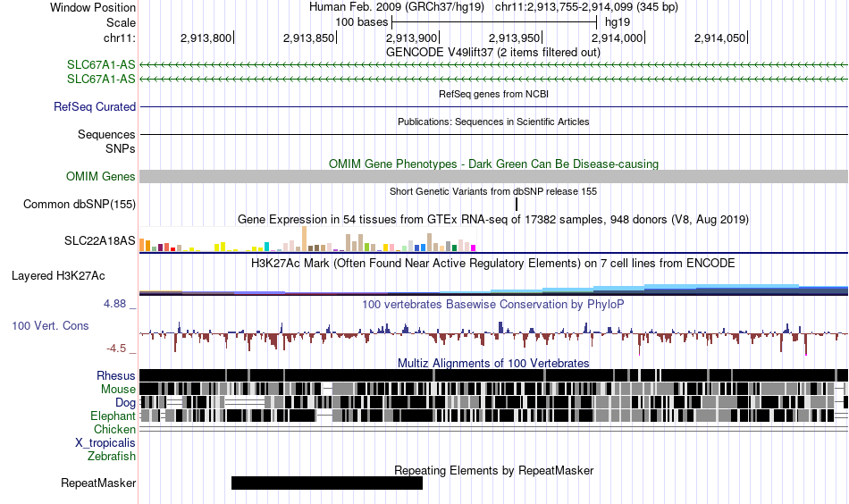Click the 2,913,900 ruler coordinate
849x504 pixels.
pos(411,38)
